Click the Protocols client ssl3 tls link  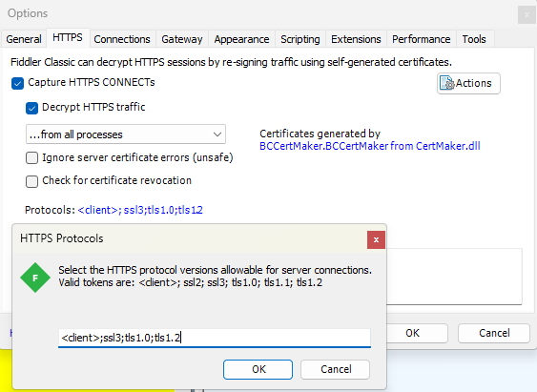[140, 210]
